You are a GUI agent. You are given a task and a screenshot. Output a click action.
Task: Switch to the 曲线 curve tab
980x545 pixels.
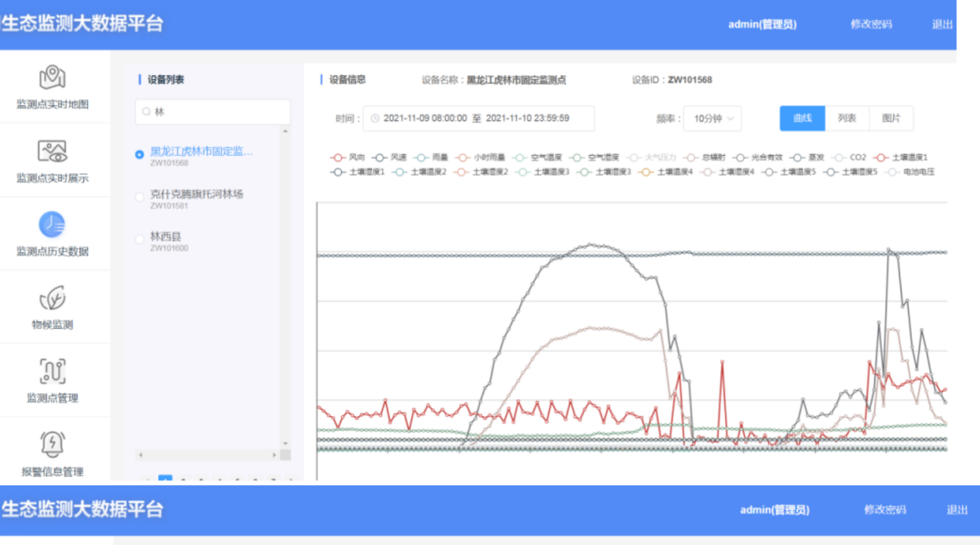click(803, 119)
